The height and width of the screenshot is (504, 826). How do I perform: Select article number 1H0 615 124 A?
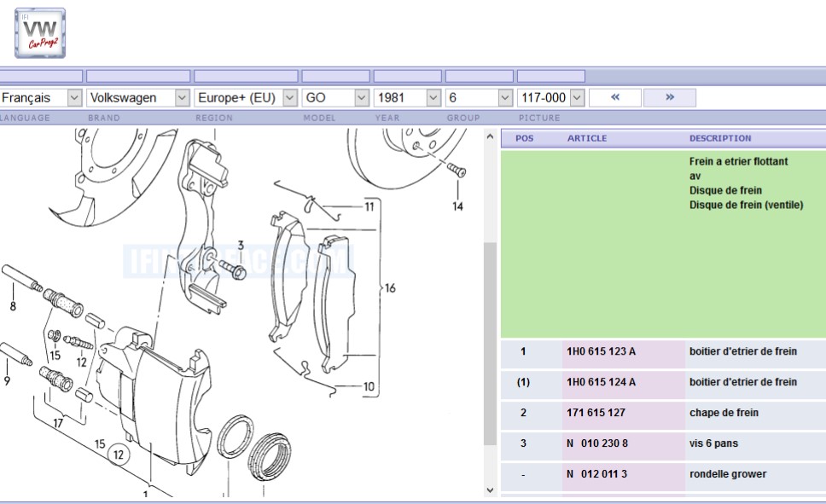(x=601, y=382)
